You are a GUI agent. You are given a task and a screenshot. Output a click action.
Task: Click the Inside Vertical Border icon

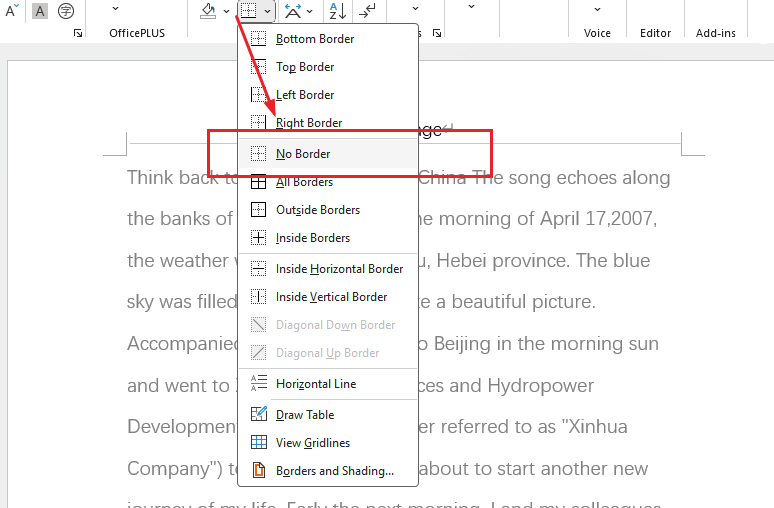click(x=259, y=297)
